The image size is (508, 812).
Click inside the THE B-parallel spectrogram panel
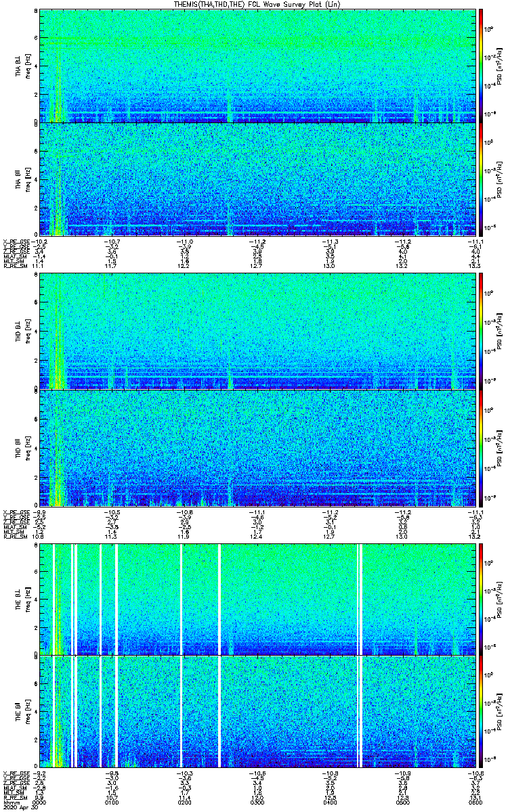click(x=257, y=712)
